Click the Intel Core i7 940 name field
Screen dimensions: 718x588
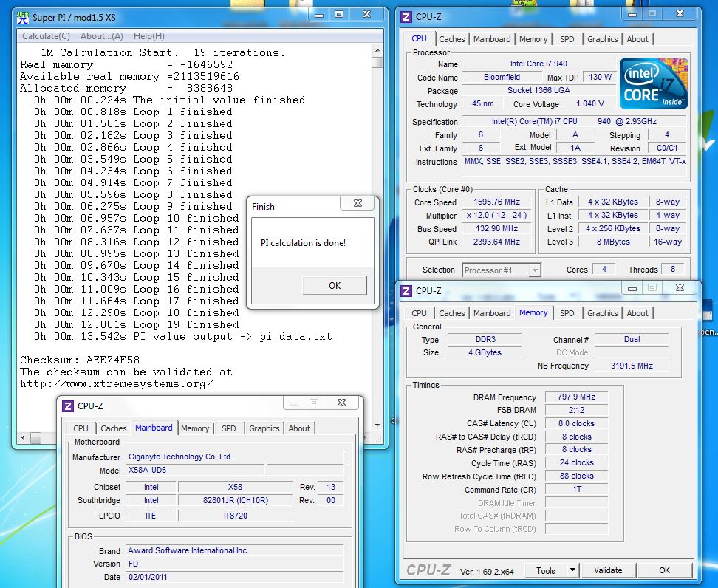pos(538,64)
